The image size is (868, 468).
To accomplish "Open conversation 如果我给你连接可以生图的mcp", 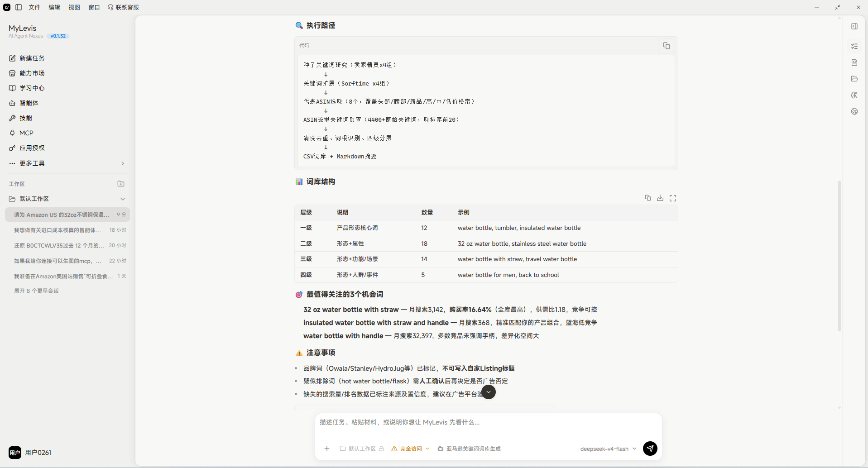I will coord(67,261).
